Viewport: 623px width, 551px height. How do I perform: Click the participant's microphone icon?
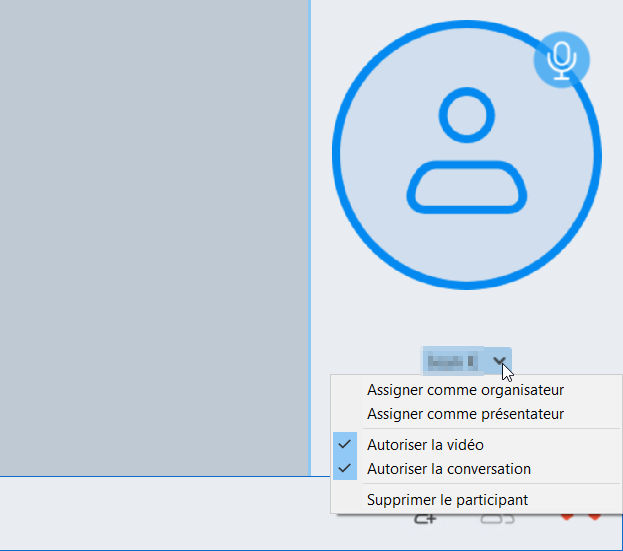tap(561, 60)
